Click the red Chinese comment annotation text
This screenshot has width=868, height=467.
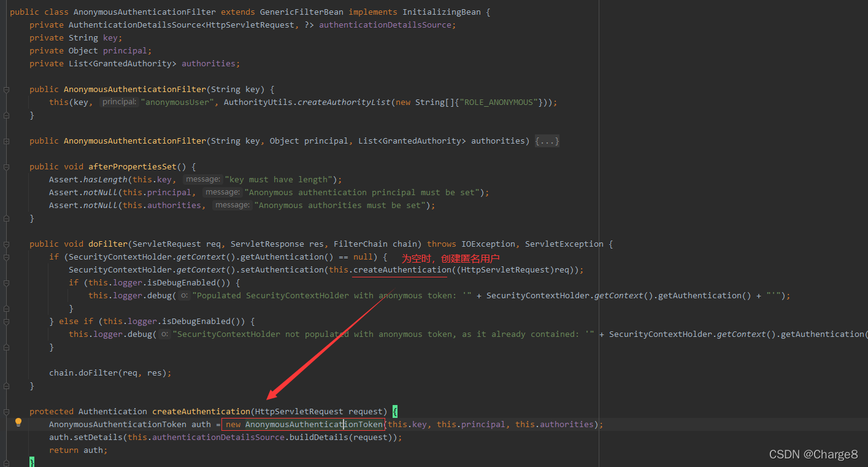451,259
